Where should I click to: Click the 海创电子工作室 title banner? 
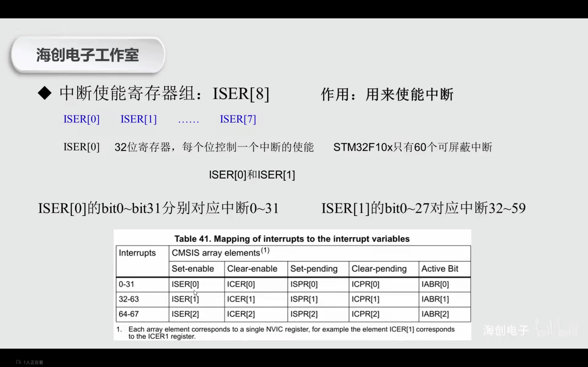pyautogui.click(x=88, y=55)
